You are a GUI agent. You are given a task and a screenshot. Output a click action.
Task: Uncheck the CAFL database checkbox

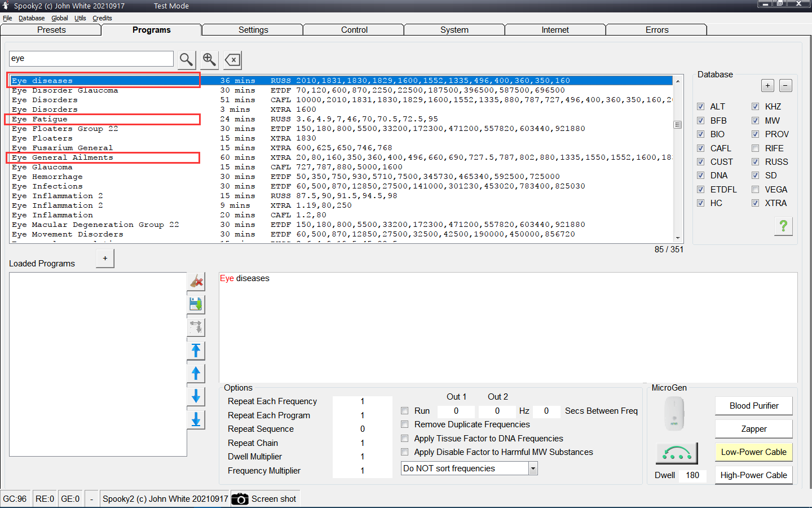click(x=700, y=148)
